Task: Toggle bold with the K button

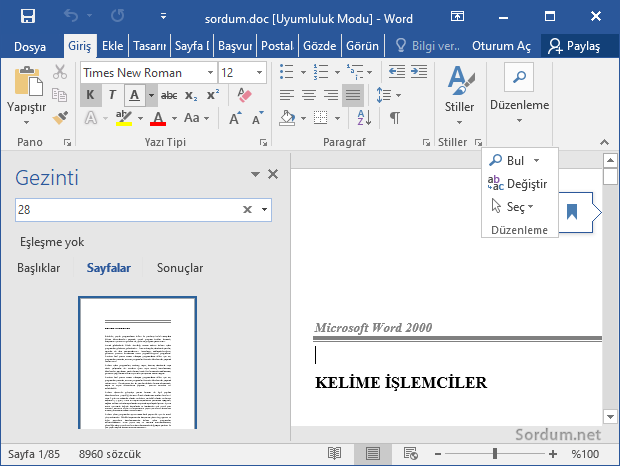Action: (91, 95)
